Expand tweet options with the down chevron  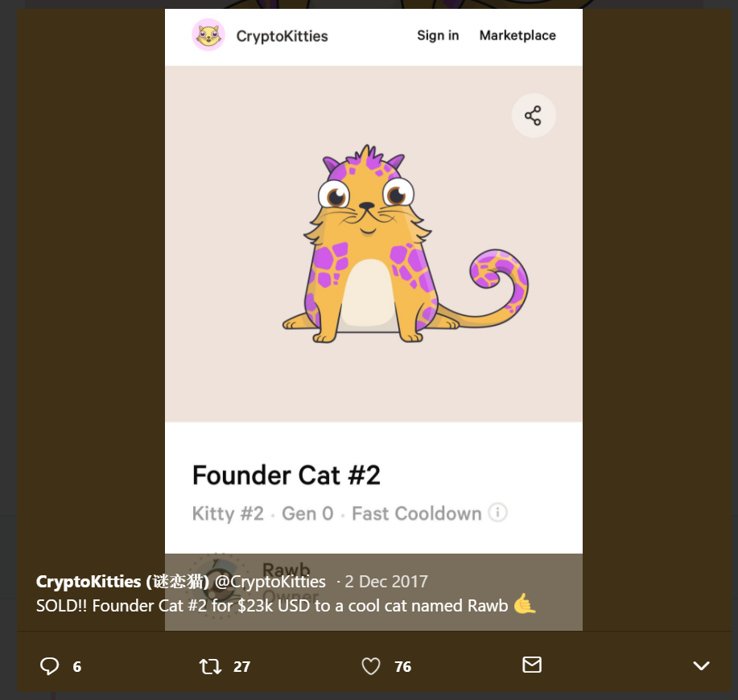tap(701, 665)
